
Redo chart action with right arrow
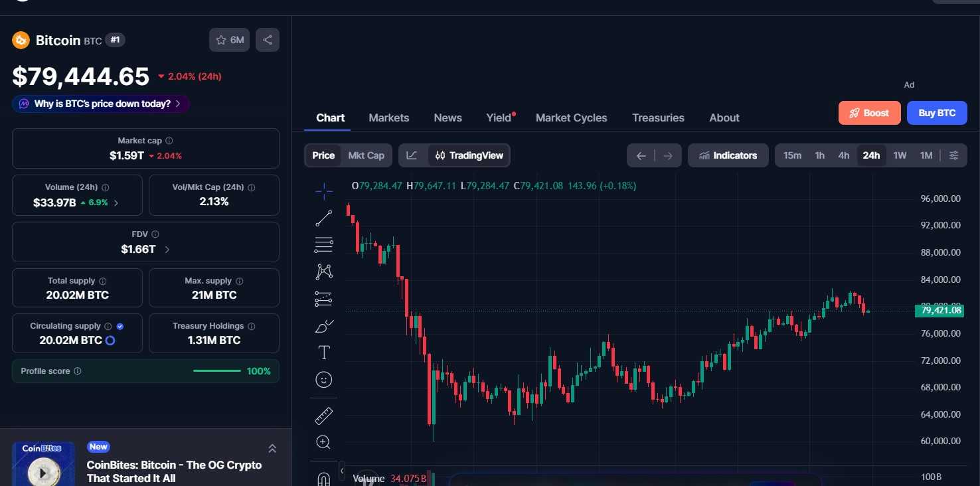pos(668,155)
